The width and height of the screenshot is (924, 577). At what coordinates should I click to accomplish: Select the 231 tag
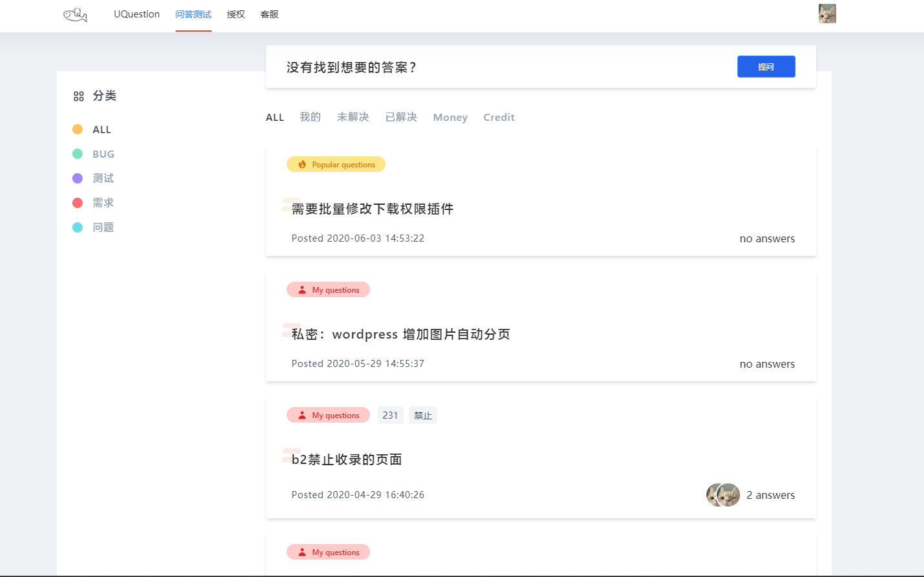tap(390, 415)
